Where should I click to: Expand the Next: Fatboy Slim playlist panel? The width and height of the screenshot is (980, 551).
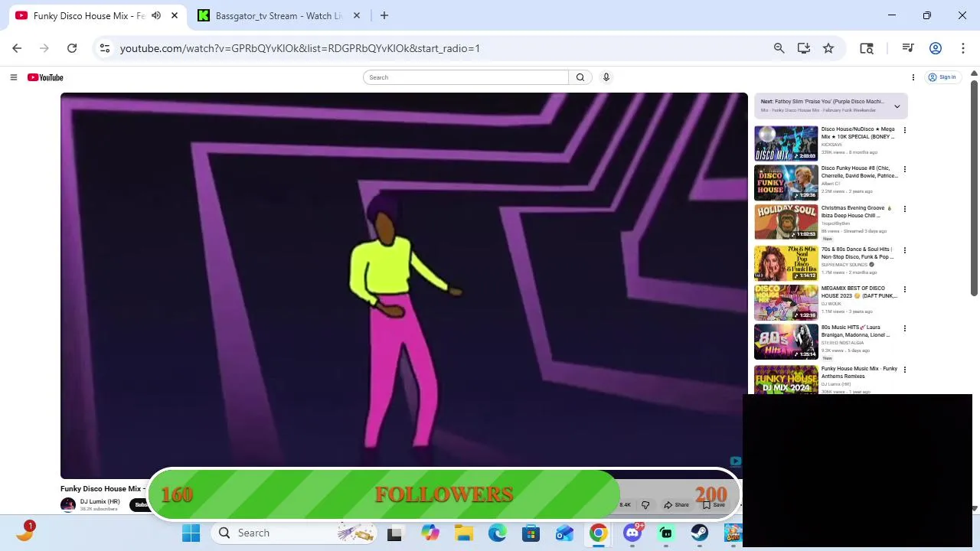pyautogui.click(x=897, y=106)
